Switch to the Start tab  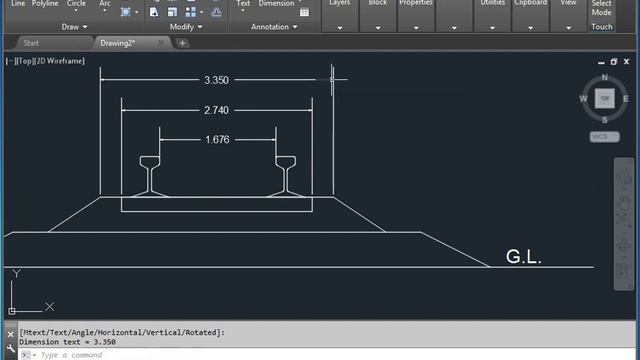[x=31, y=43]
